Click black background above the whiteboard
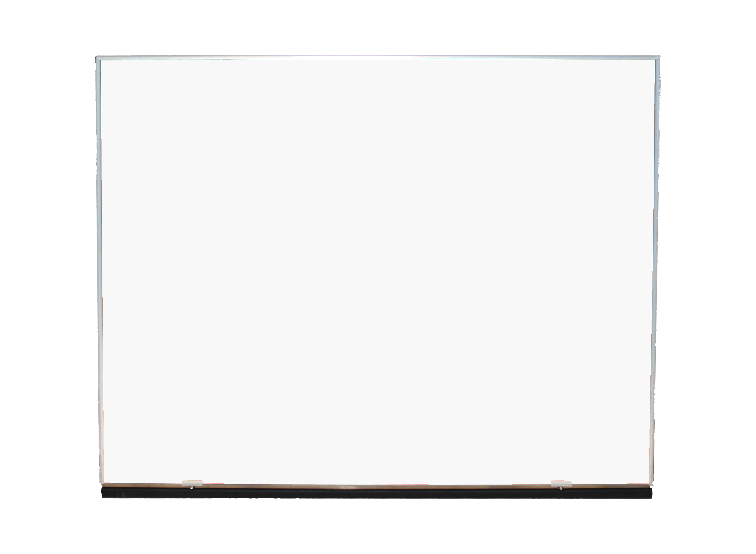The image size is (756, 554). (x=377, y=27)
